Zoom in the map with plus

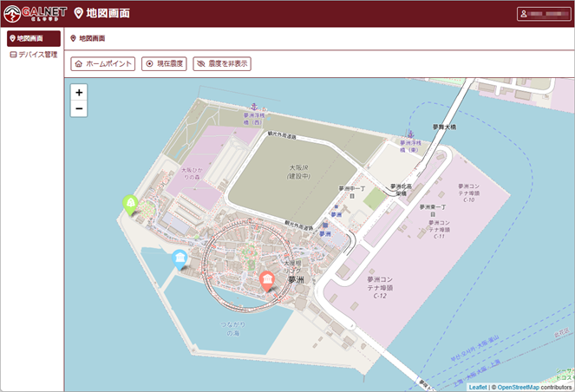pyautogui.click(x=79, y=93)
